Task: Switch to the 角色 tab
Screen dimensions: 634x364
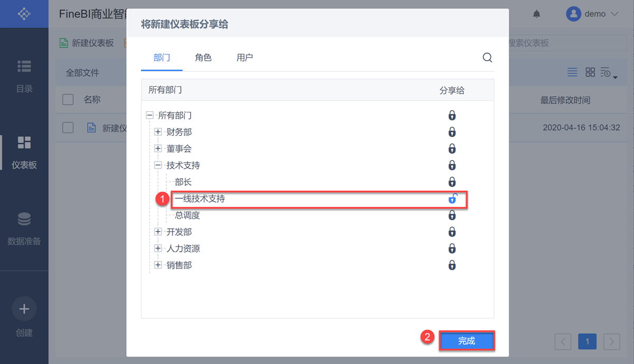Action: (x=203, y=58)
